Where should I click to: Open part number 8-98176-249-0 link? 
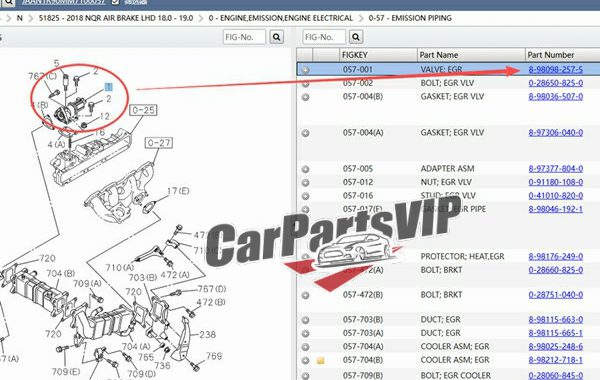point(556,256)
